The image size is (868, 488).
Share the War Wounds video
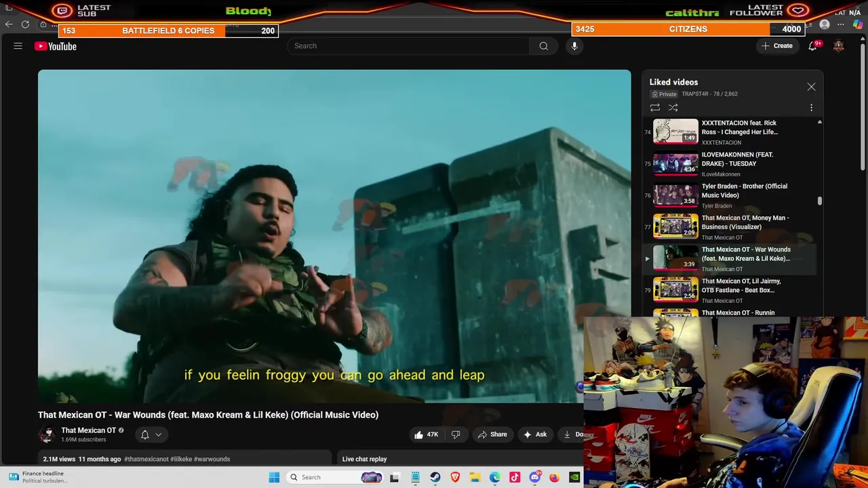492,434
